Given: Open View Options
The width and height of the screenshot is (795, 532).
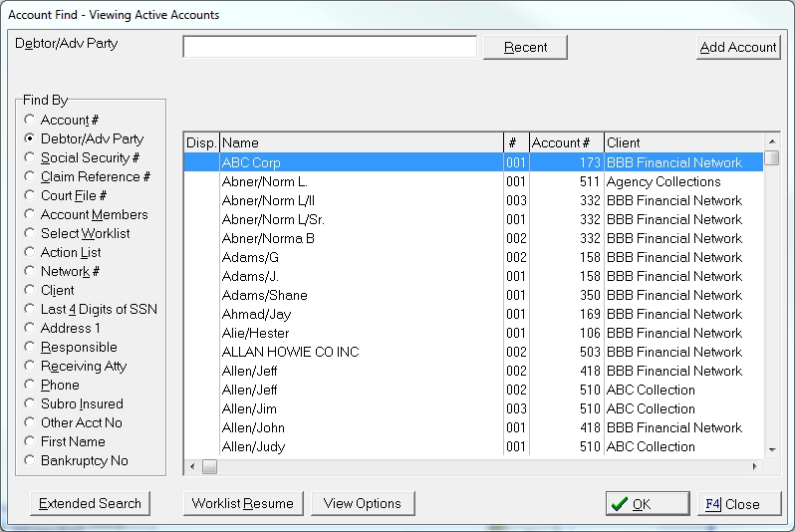Looking at the screenshot, I should pos(363,503).
